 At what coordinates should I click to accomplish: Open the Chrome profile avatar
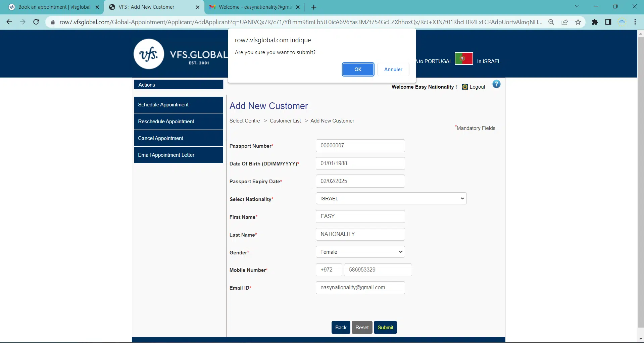(x=622, y=22)
